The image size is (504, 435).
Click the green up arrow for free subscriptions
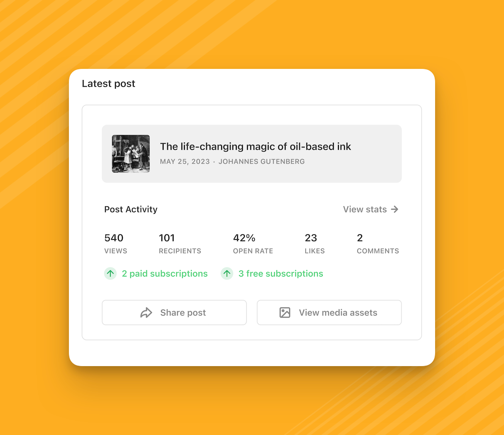coord(227,274)
